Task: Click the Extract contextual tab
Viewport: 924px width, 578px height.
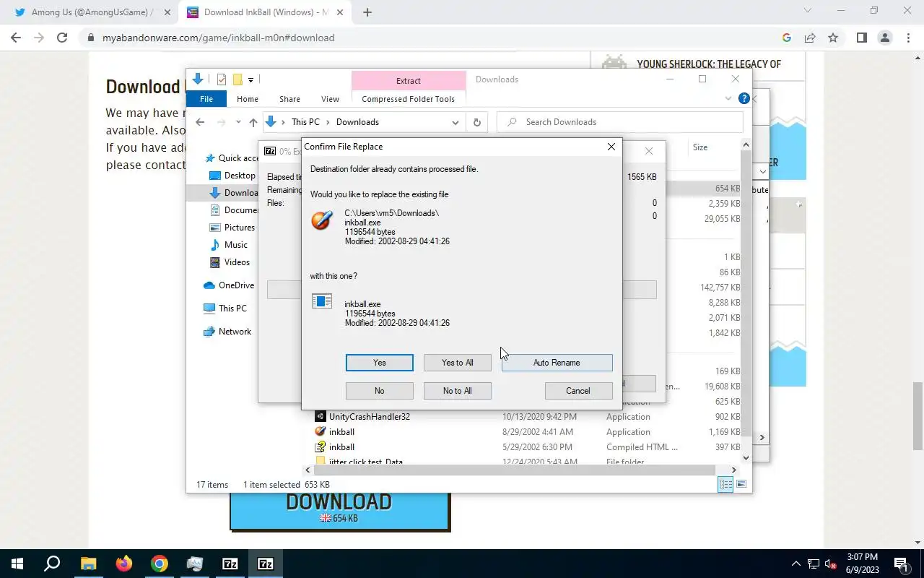Action: click(x=409, y=81)
